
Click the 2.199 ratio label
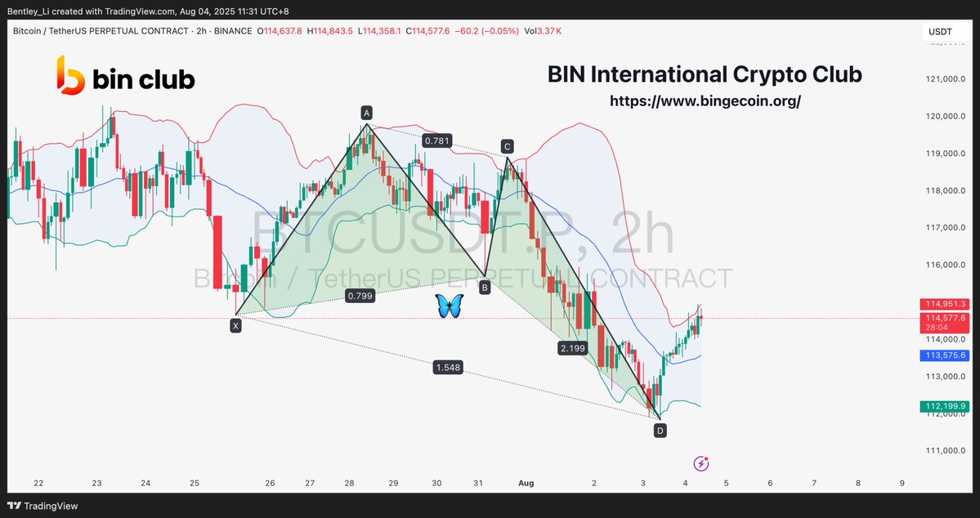(x=573, y=349)
